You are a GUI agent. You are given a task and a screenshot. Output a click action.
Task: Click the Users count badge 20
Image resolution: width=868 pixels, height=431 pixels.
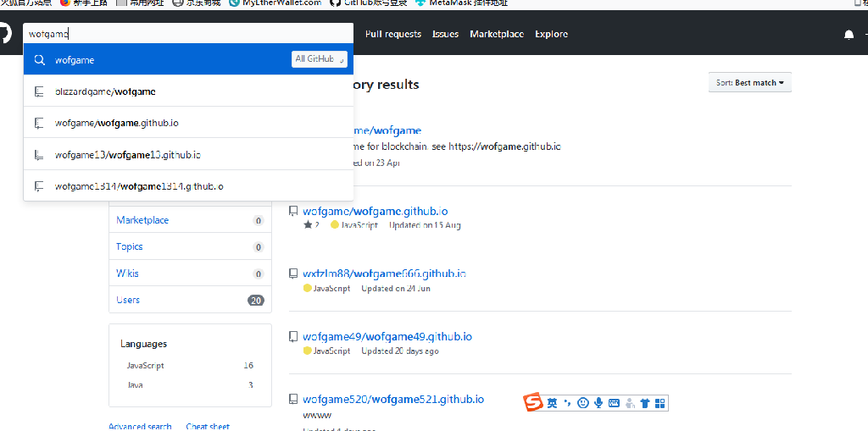[255, 301]
